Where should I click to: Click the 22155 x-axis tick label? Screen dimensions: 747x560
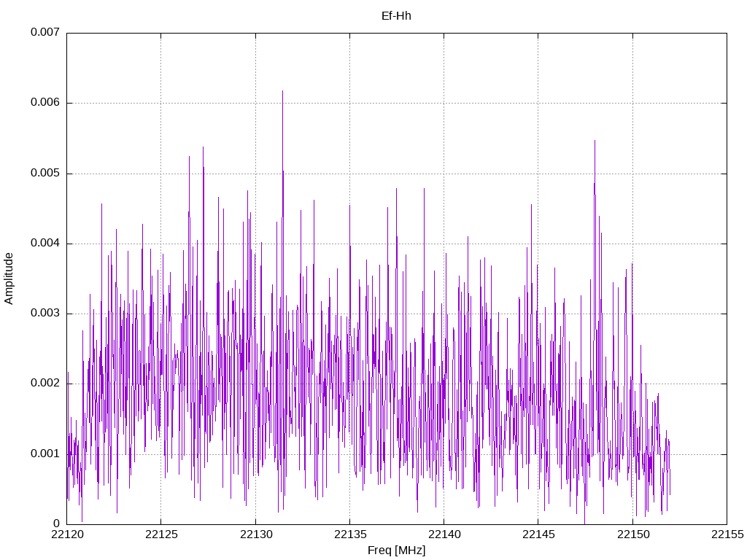click(x=727, y=534)
